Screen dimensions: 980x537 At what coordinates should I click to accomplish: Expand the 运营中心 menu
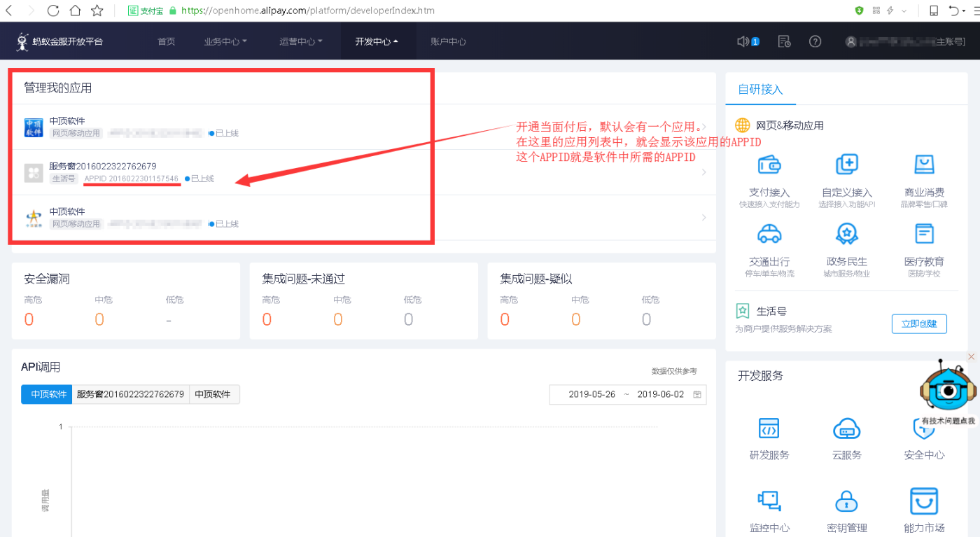click(301, 41)
